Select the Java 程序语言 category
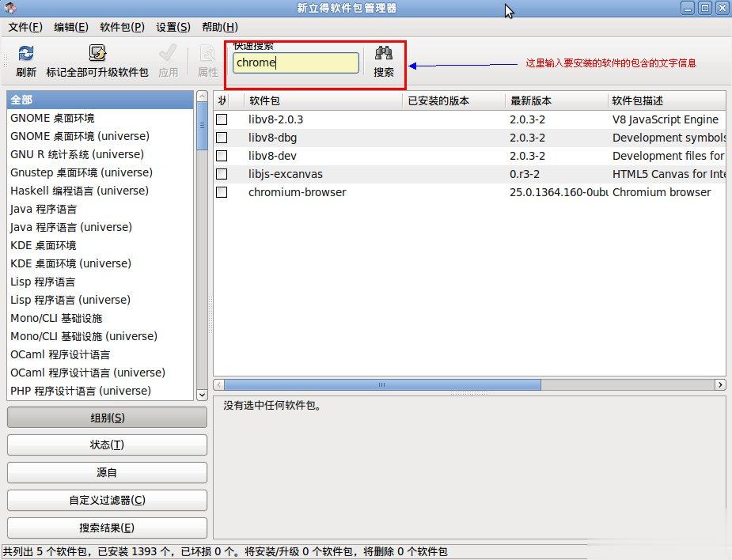This screenshot has height=560, width=732. (100, 209)
